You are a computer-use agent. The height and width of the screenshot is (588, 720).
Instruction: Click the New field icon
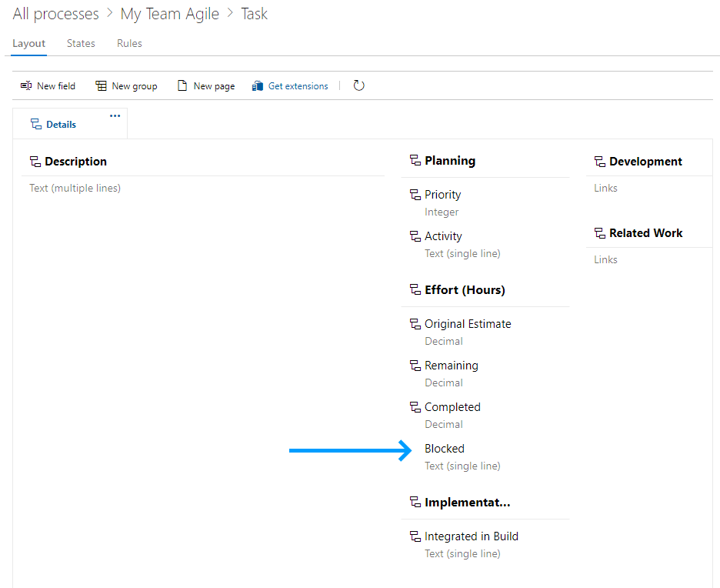[x=26, y=86]
